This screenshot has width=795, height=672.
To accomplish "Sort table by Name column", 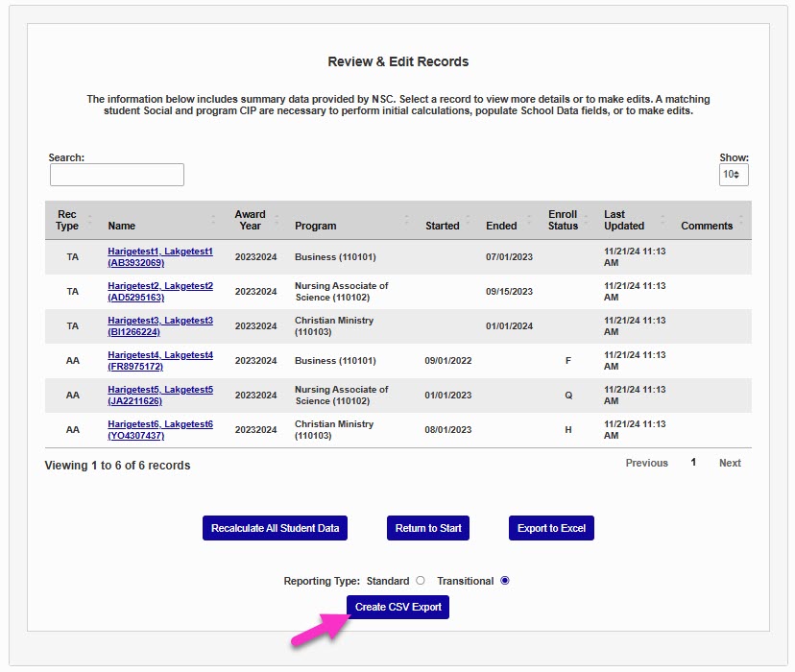I will point(122,226).
